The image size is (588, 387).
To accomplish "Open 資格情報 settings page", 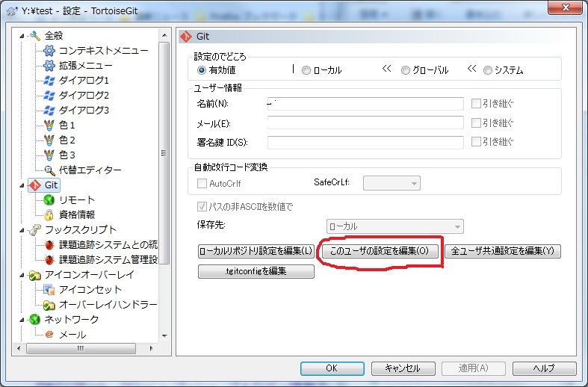I will (x=77, y=215).
